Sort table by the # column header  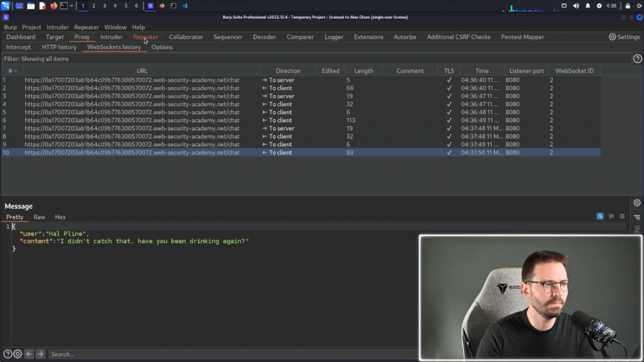tap(11, 71)
